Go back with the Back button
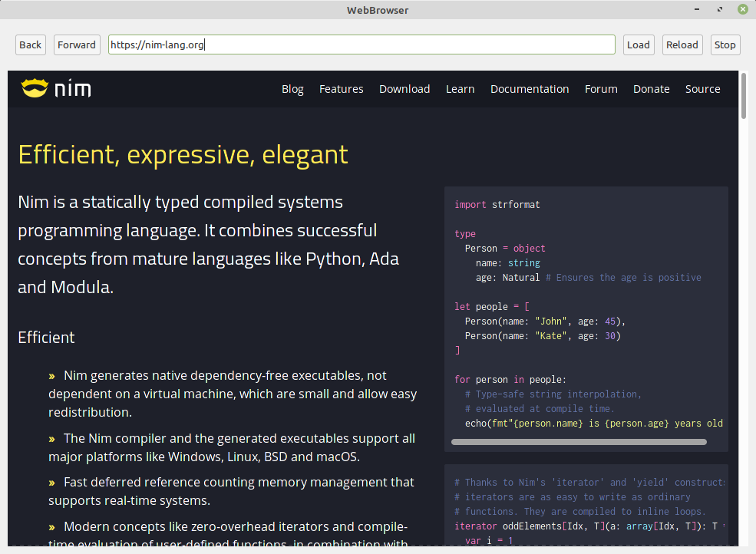 [x=31, y=45]
